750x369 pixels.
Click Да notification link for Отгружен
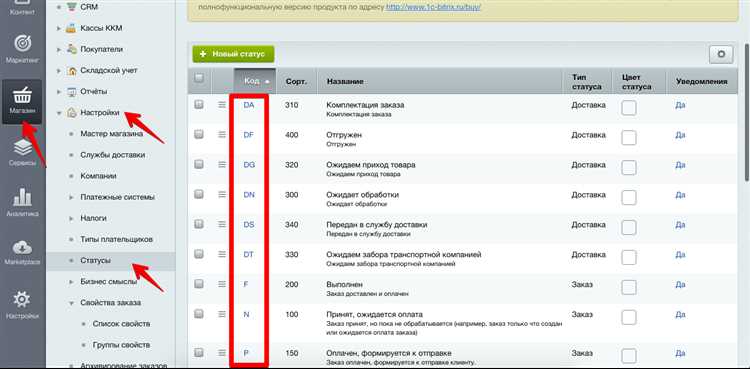(x=680, y=135)
